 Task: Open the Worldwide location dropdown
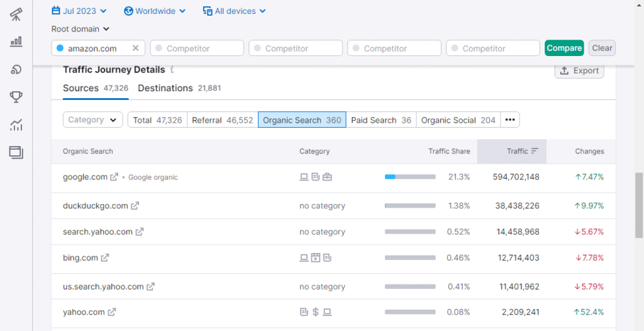155,11
